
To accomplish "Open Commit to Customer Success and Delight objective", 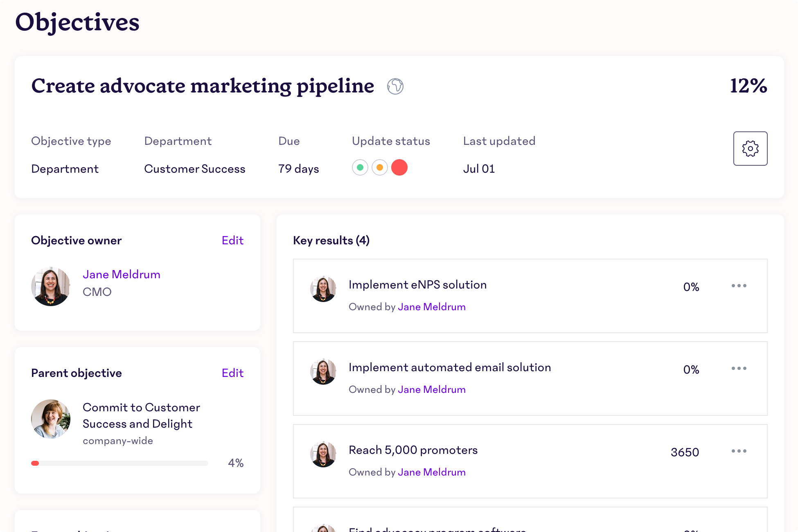I will 141,415.
